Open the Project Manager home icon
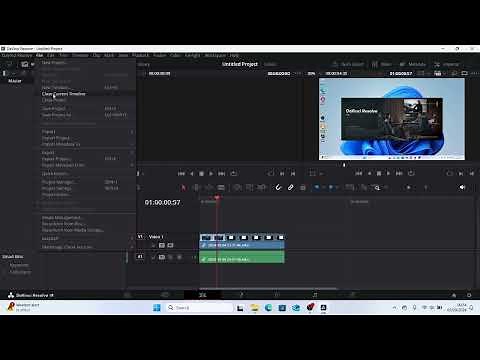Screen dimensions: 480x360 click(454, 295)
